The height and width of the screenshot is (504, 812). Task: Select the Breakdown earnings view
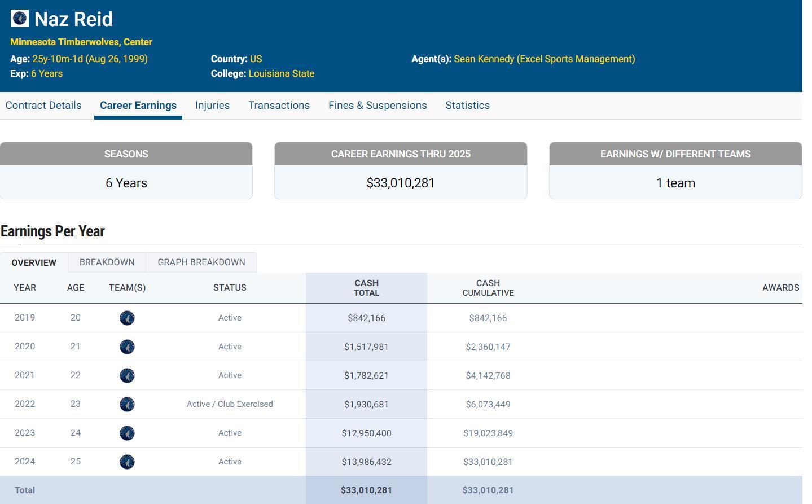[x=107, y=262]
